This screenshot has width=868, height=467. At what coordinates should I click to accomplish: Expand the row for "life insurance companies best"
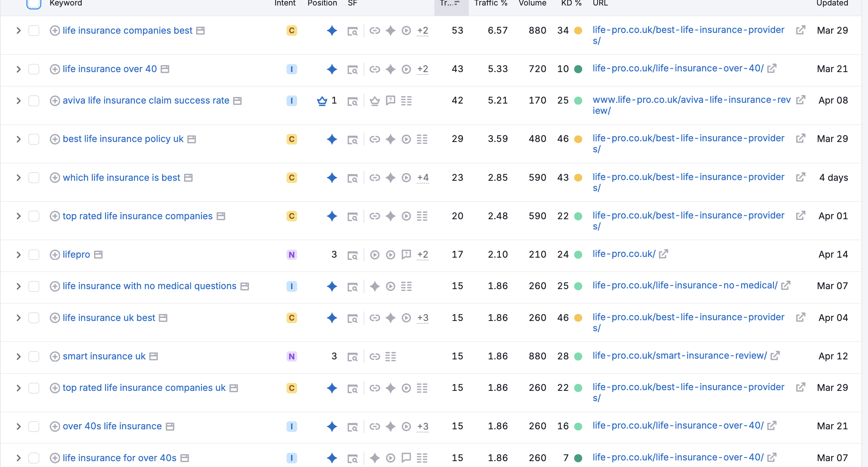click(18, 31)
